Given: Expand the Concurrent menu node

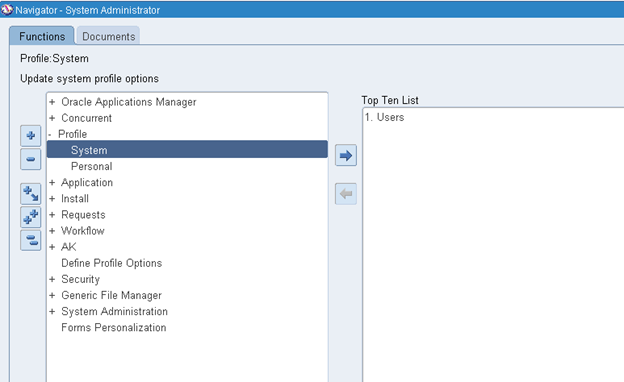Looking at the screenshot, I should tap(52, 118).
